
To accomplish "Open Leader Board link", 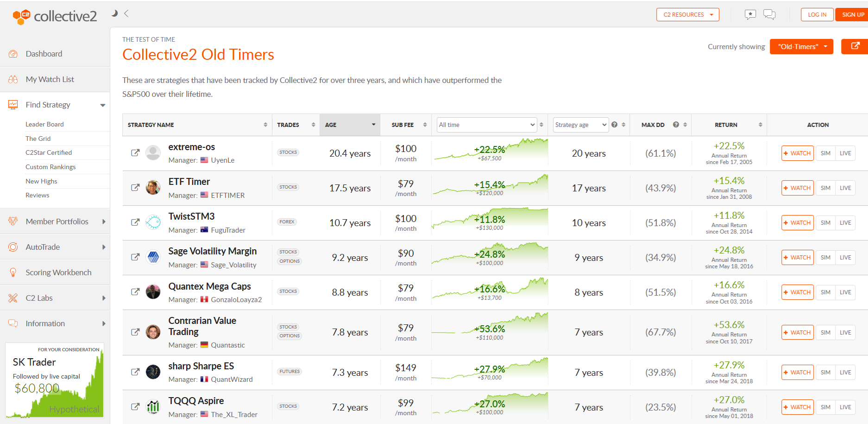I will [x=44, y=124].
